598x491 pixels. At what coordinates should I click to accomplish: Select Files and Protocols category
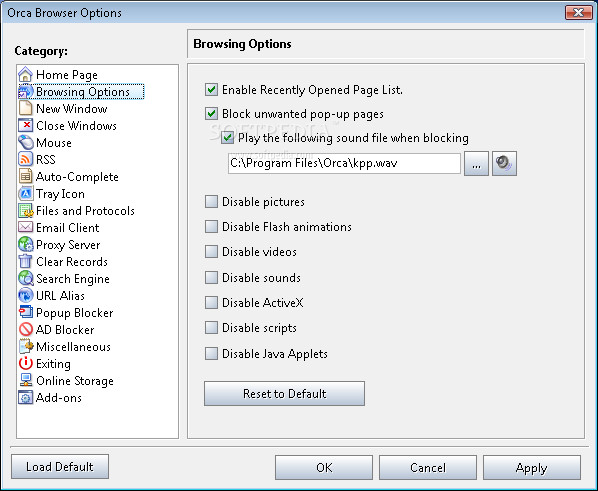tap(85, 211)
